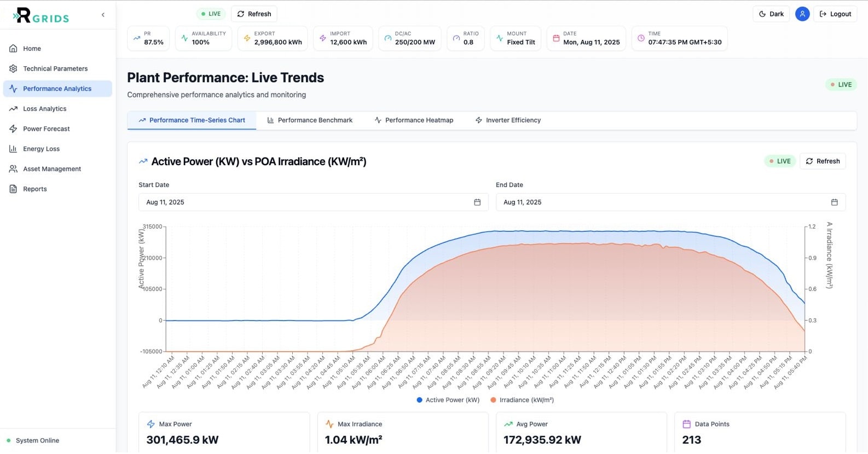Open the Start Date calendar picker
The image size is (868, 454).
(477, 202)
